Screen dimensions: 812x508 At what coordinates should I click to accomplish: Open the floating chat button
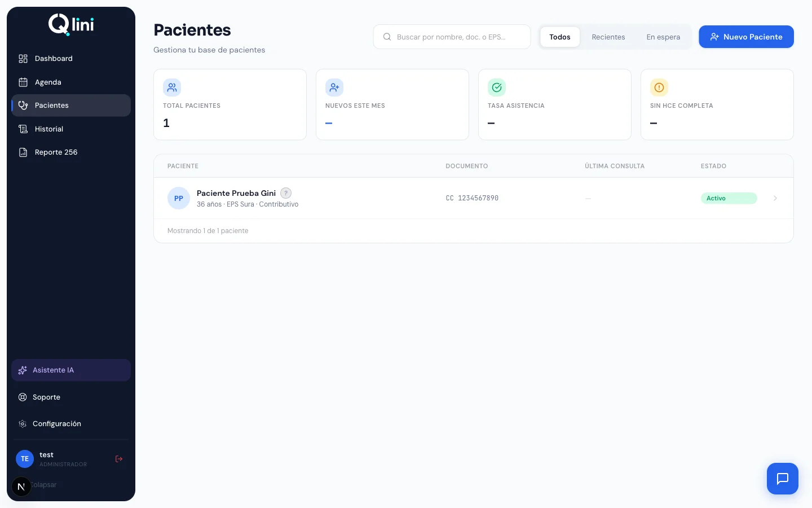tap(783, 479)
